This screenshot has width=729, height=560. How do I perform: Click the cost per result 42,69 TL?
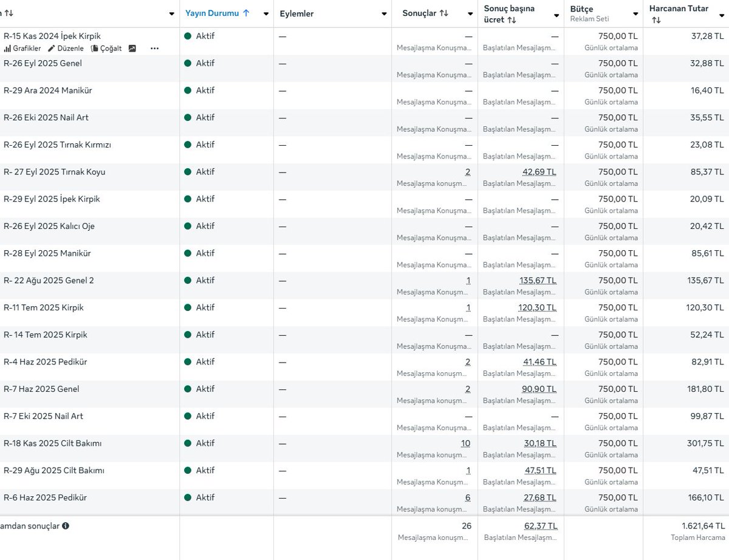[x=539, y=172]
